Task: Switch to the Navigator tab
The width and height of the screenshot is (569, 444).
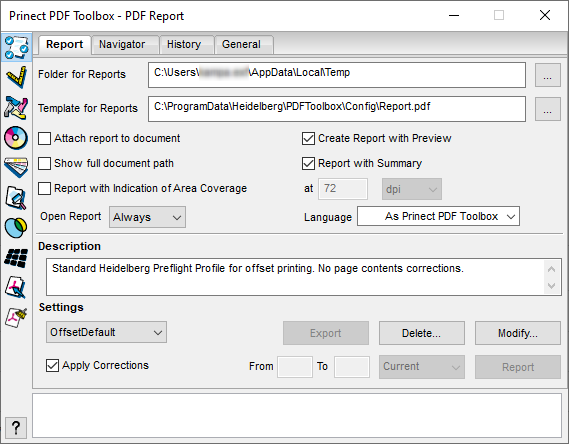Action: [x=122, y=44]
